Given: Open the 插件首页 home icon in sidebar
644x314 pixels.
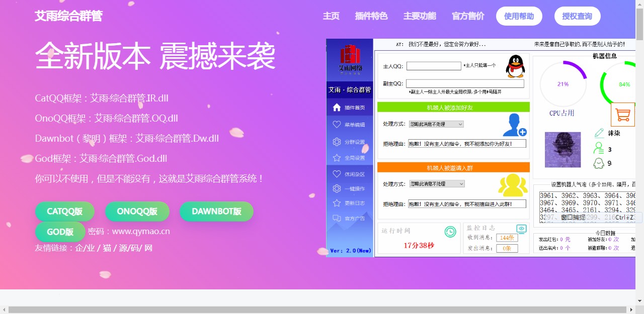Looking at the screenshot, I should pos(337,108).
